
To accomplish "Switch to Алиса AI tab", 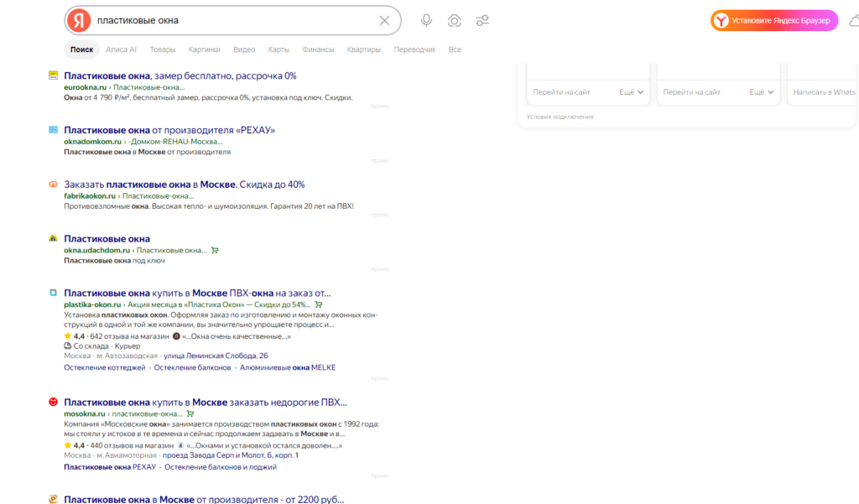I will pos(121,49).
